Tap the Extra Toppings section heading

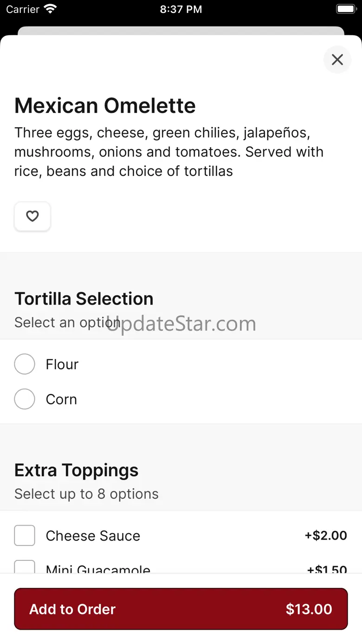[77, 470]
